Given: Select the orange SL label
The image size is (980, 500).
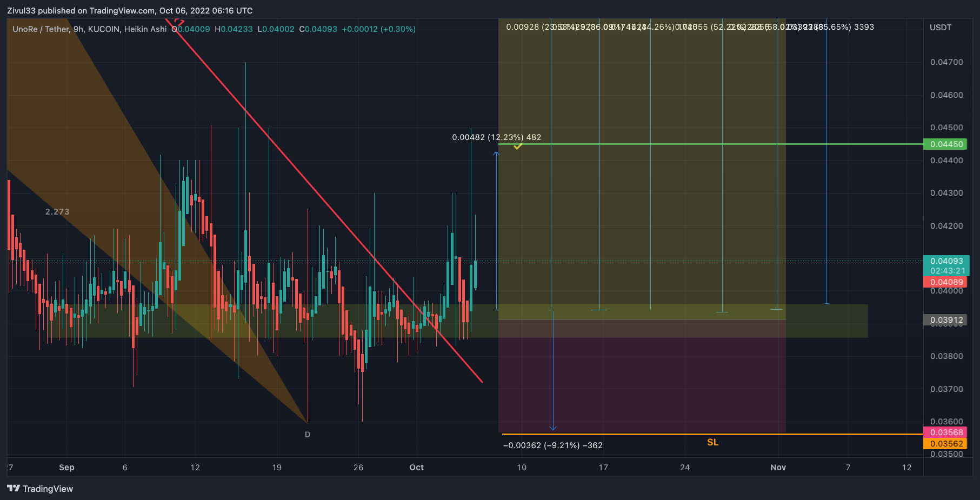Looking at the screenshot, I should click(x=713, y=443).
